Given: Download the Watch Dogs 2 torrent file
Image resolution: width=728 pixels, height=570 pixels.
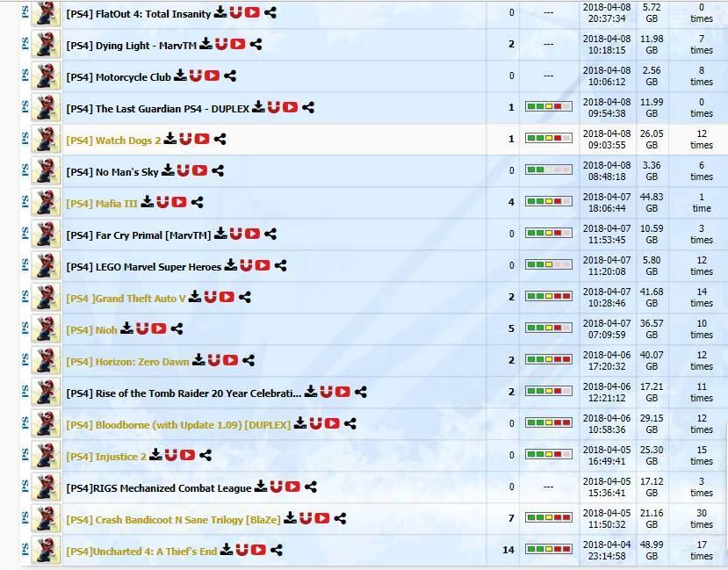Looking at the screenshot, I should click(170, 139).
